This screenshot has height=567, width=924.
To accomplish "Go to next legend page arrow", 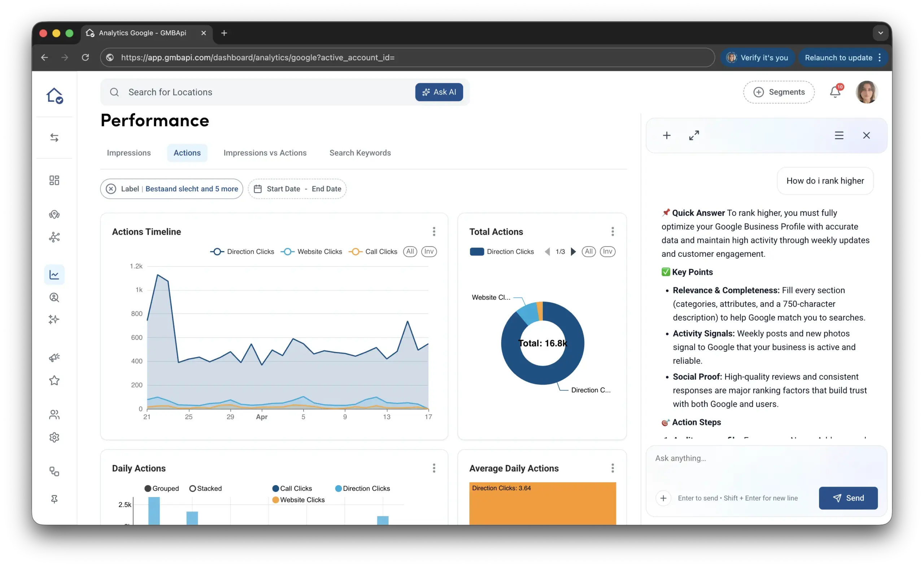I will (x=573, y=252).
